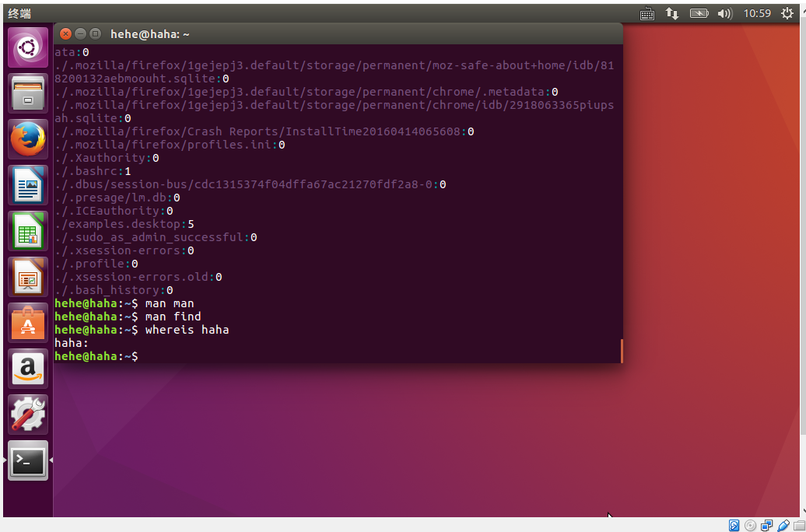The image size is (806, 532).
Task: Click the profiles.ini output line
Action: coord(170,145)
